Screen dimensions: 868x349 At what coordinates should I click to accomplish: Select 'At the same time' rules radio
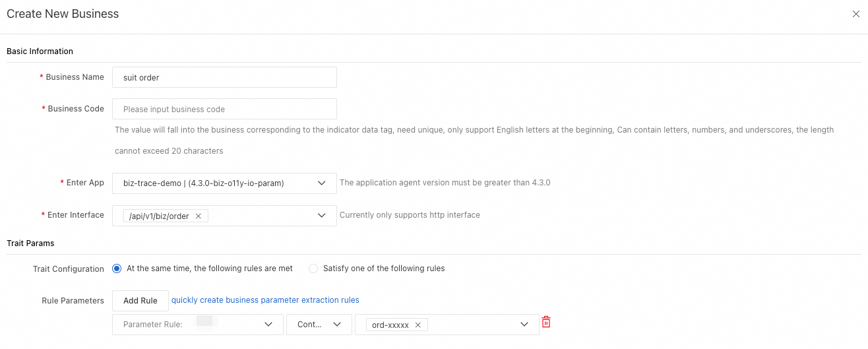click(117, 269)
